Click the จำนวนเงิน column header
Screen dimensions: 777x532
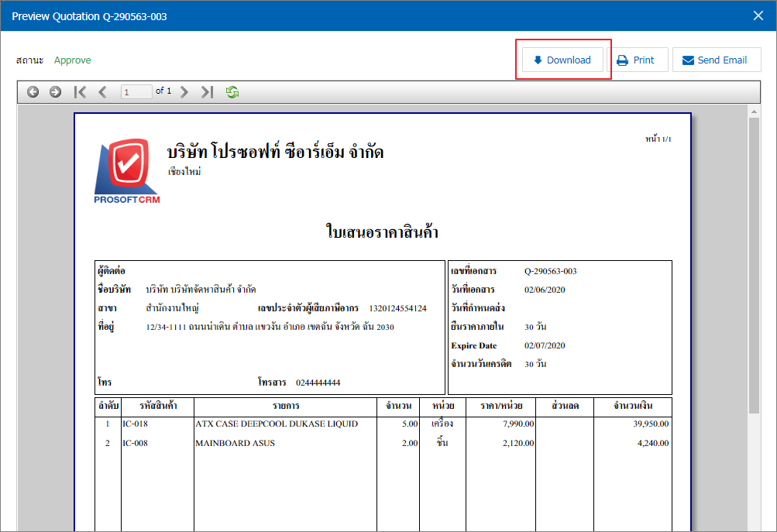click(633, 406)
